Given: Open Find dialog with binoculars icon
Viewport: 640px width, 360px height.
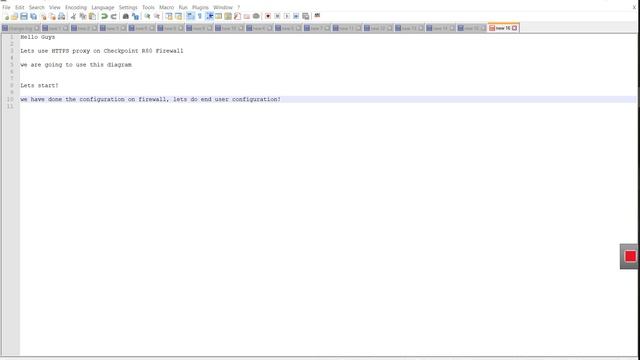Looking at the screenshot, I should tap(125, 16).
